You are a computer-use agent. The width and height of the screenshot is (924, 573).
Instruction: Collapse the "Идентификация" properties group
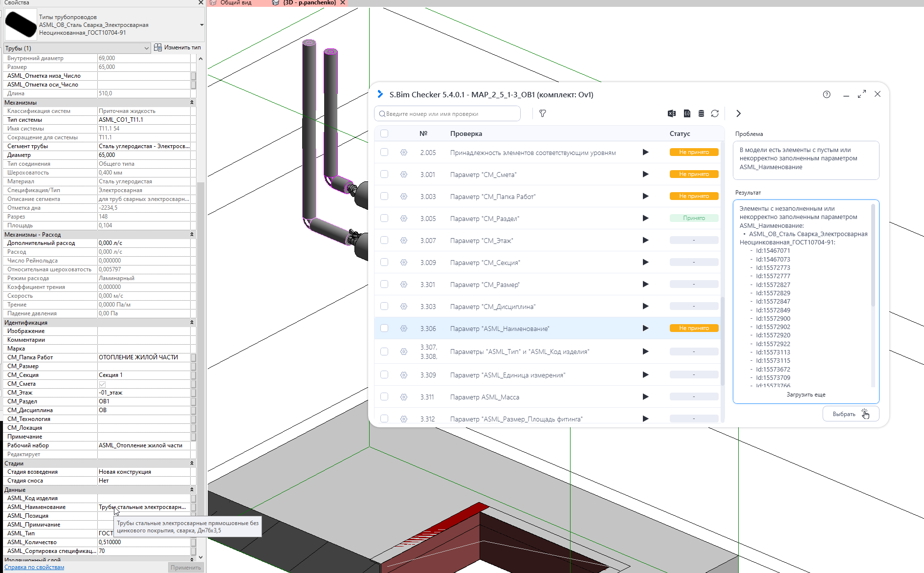tap(192, 322)
